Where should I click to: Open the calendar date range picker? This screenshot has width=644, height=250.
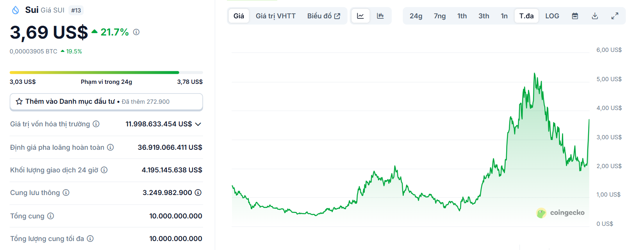(575, 16)
